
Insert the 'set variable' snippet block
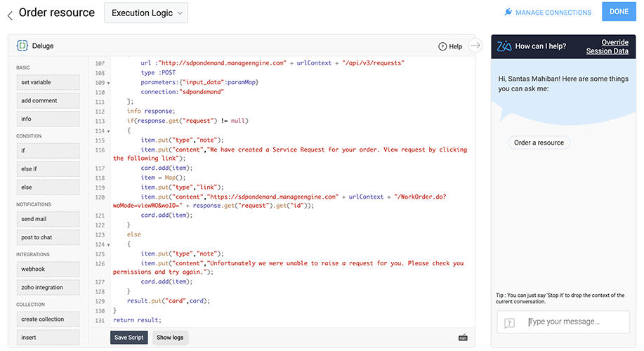(48, 82)
